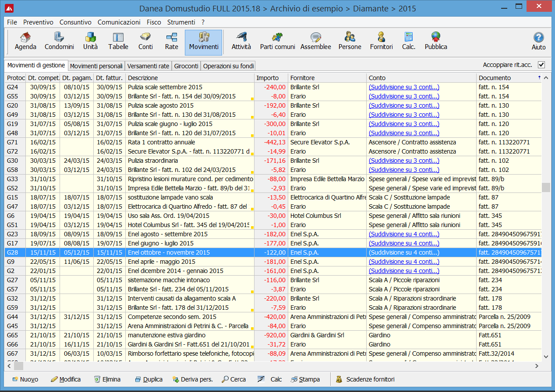Delete the selected row with Elimina
Image resolution: width=555 pixels, height=392 pixels.
tap(107, 379)
